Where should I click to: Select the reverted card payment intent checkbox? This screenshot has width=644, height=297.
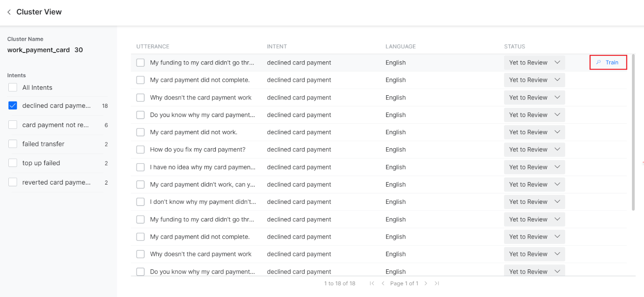tap(13, 182)
